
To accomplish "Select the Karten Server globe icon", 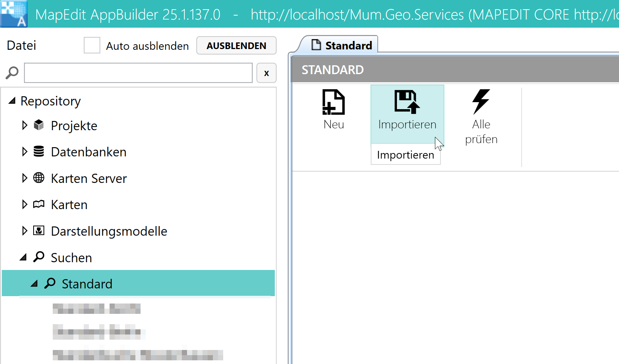I will [39, 178].
